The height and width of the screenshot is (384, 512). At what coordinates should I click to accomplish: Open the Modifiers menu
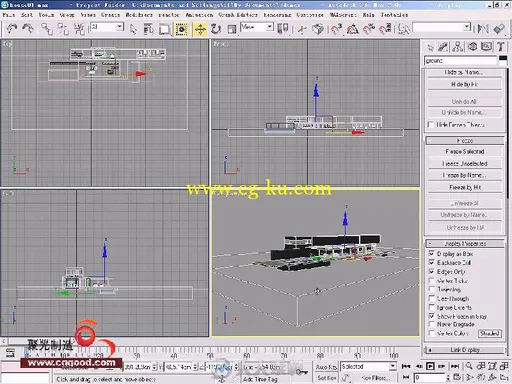(139, 15)
